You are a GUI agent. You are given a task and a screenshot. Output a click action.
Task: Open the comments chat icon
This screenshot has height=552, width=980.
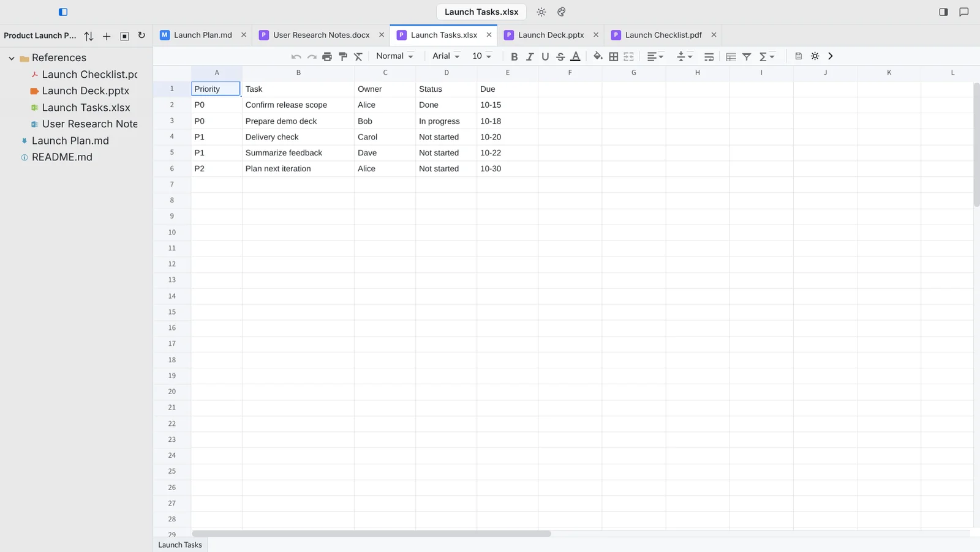click(x=963, y=12)
